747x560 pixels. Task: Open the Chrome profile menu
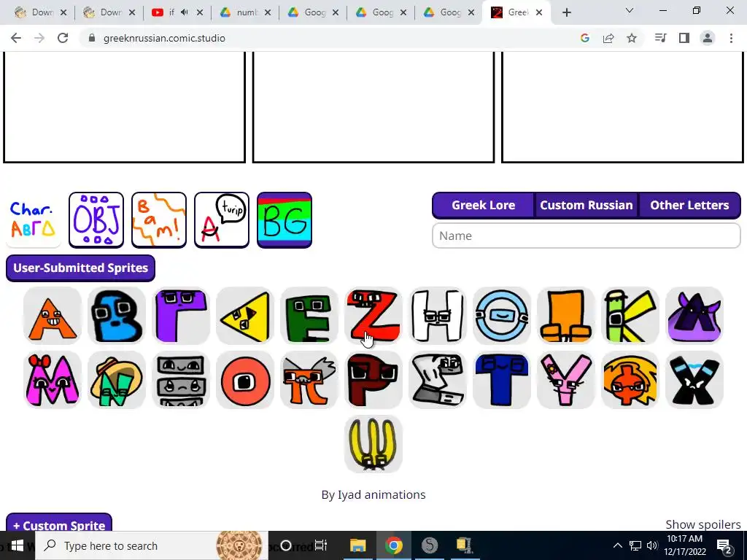coord(708,38)
